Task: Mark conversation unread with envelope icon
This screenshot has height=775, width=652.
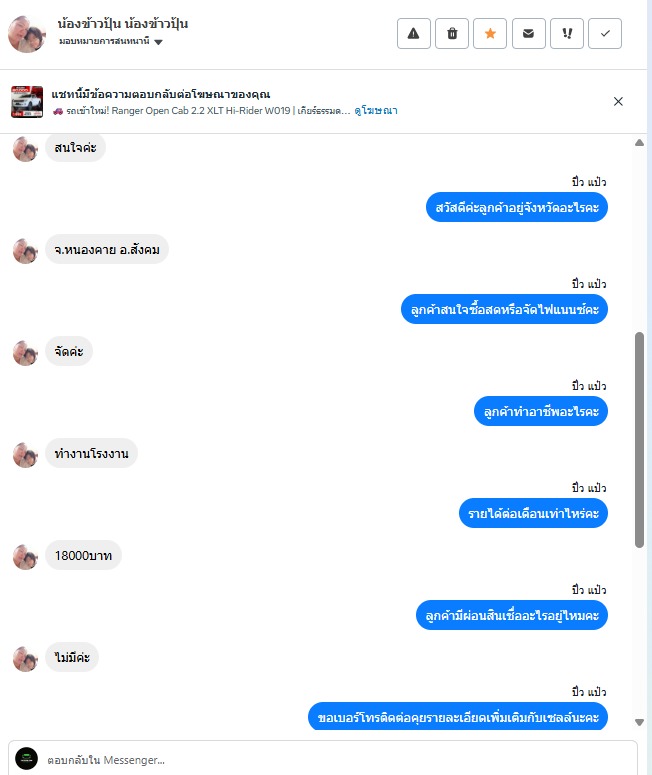Action: [528, 34]
